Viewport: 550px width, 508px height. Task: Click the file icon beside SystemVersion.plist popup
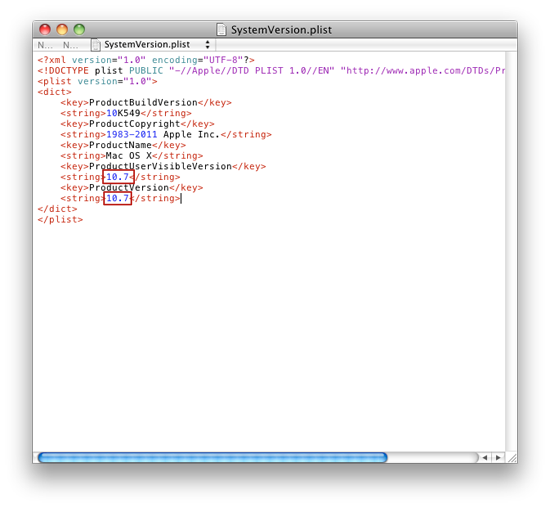95,45
